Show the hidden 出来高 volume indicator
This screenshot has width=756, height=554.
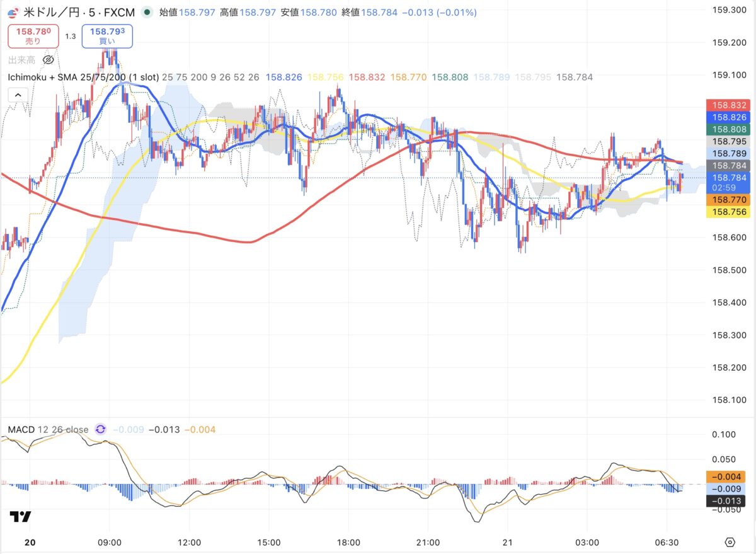(x=48, y=60)
